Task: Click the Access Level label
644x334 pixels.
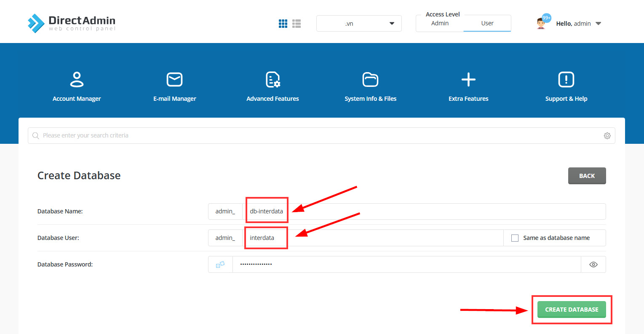Action: pos(443,14)
